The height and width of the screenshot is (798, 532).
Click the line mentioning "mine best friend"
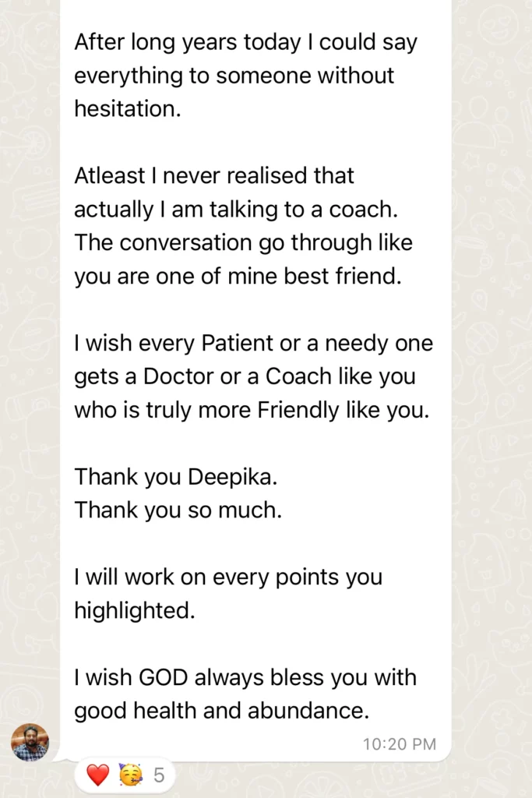[238, 277]
